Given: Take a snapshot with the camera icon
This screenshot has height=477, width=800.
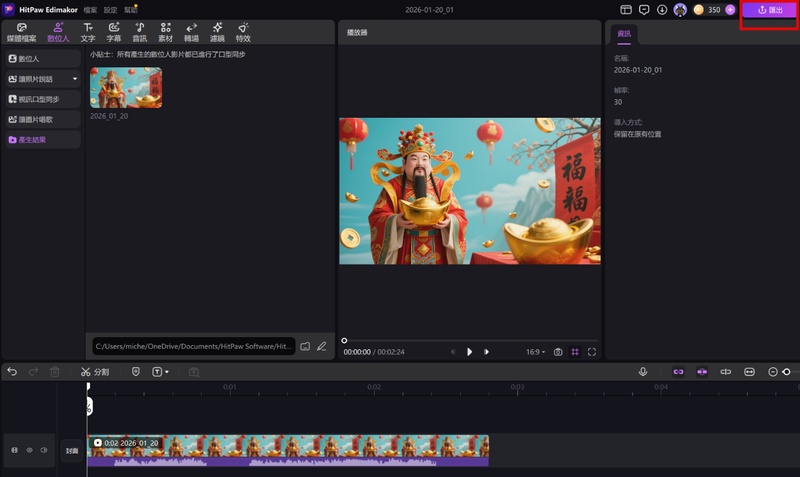Looking at the screenshot, I should 558,352.
